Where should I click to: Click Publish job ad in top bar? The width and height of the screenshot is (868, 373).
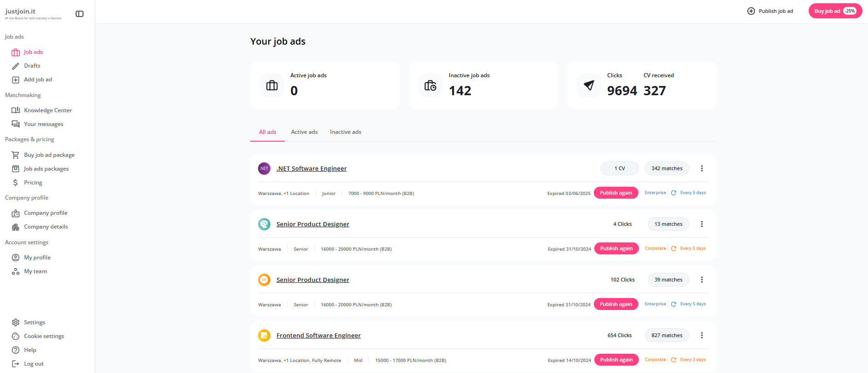coord(770,11)
